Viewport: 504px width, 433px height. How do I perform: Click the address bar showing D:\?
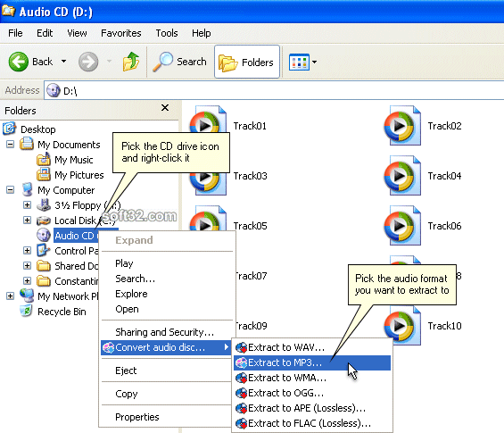pyautogui.click(x=273, y=91)
